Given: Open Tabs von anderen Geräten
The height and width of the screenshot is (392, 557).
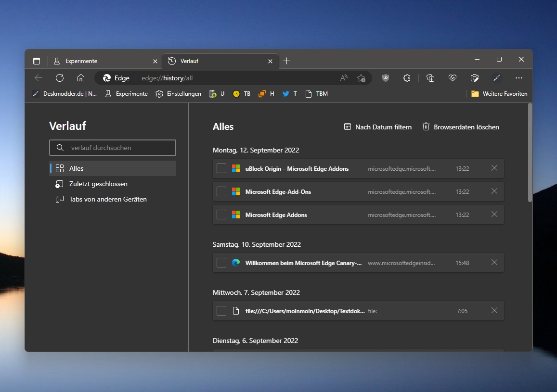Looking at the screenshot, I should pos(113,200).
